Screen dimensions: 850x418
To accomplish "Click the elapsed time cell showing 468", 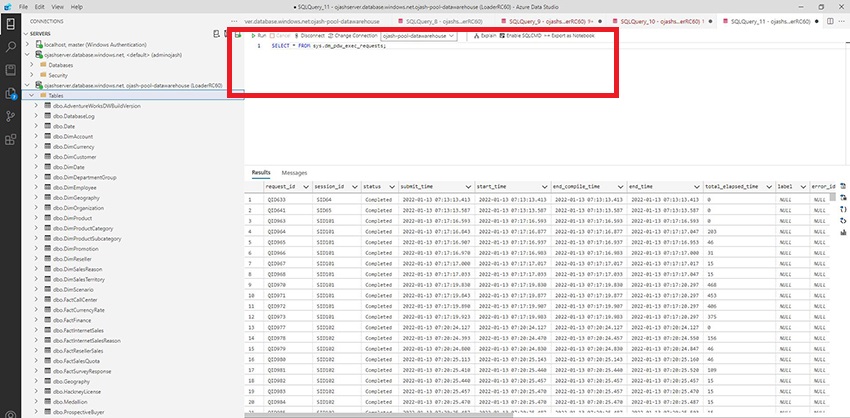I will [x=739, y=285].
